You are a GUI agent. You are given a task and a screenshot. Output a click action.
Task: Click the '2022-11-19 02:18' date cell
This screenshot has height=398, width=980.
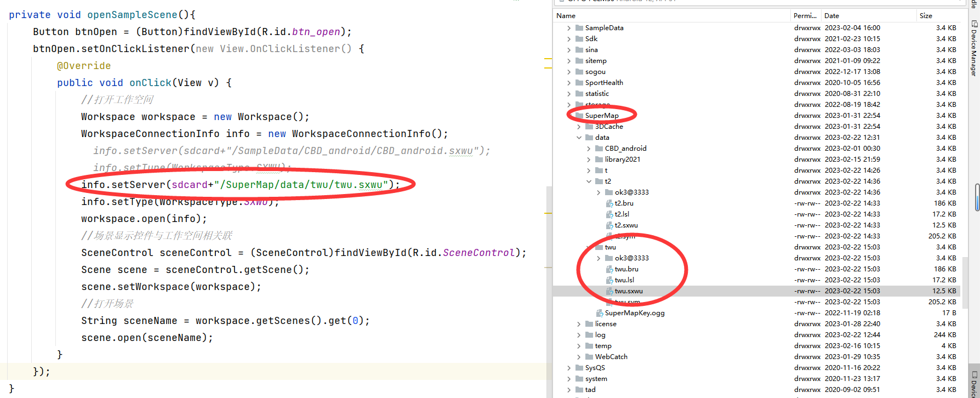pyautogui.click(x=852, y=312)
